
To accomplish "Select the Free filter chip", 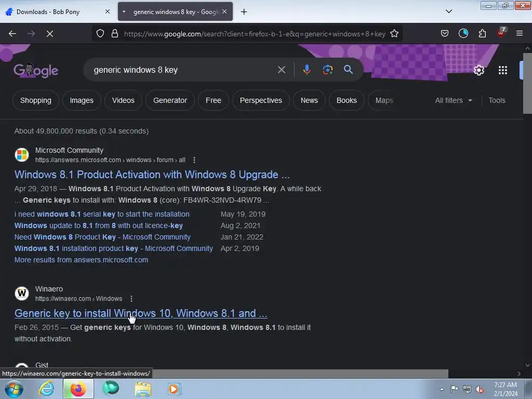I will (214, 100).
